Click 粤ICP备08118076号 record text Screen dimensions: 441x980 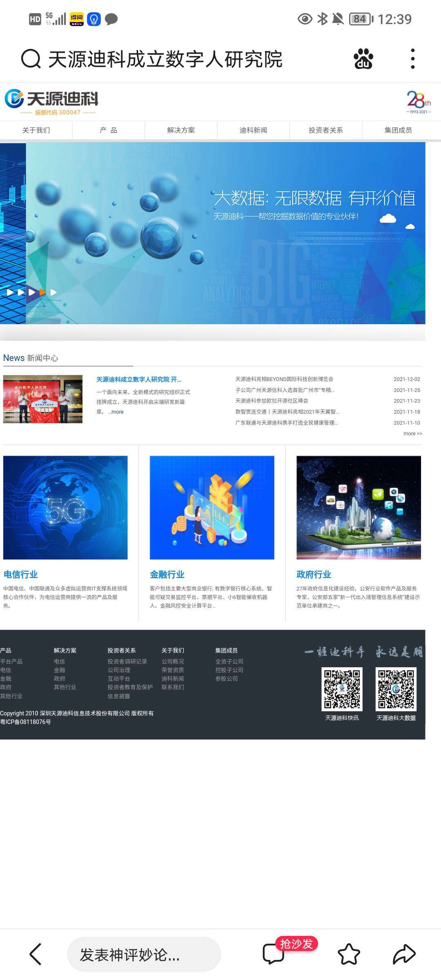coord(25,722)
